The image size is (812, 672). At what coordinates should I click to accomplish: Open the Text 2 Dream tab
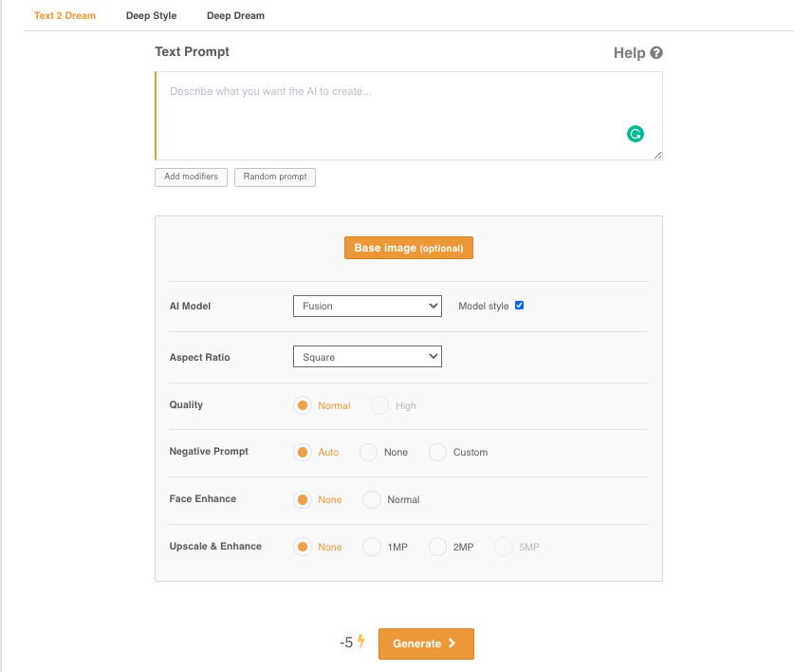(65, 15)
